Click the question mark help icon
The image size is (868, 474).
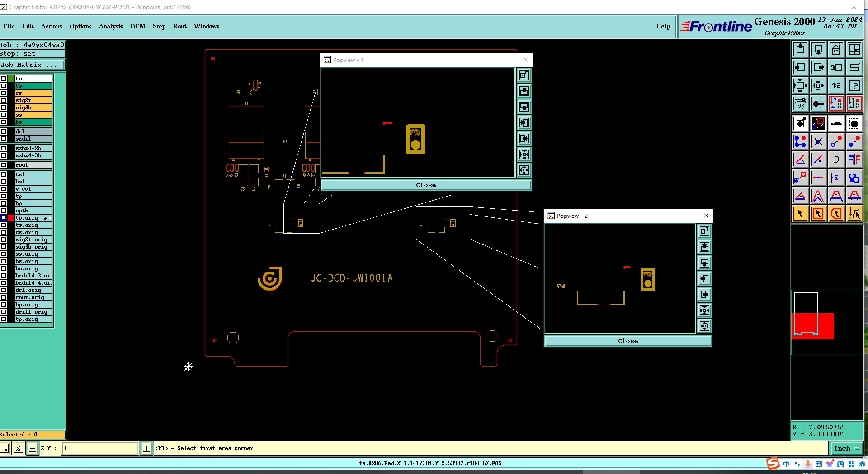click(854, 85)
